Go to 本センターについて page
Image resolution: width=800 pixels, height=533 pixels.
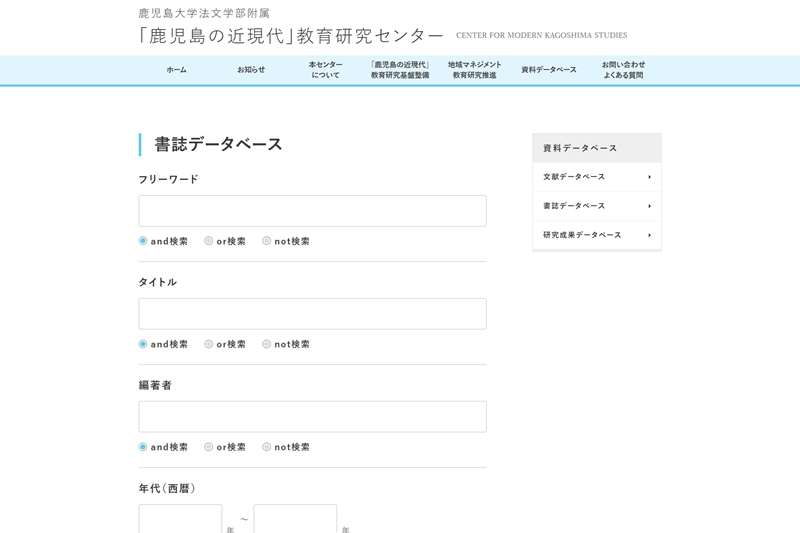[325, 70]
